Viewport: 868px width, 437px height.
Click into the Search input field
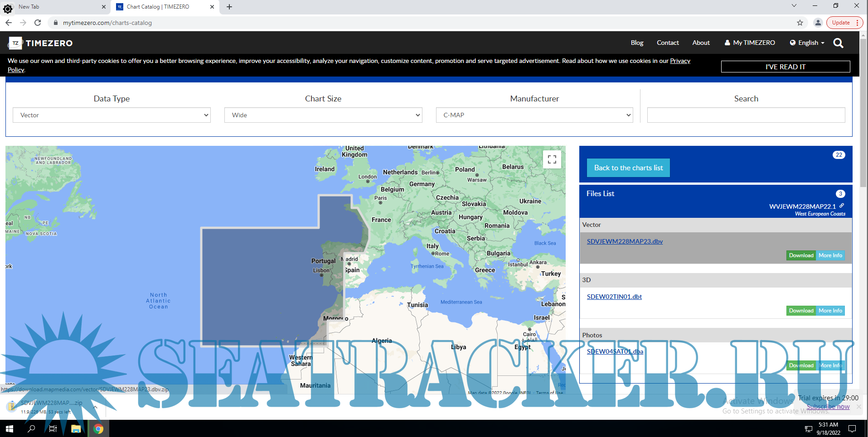click(746, 115)
